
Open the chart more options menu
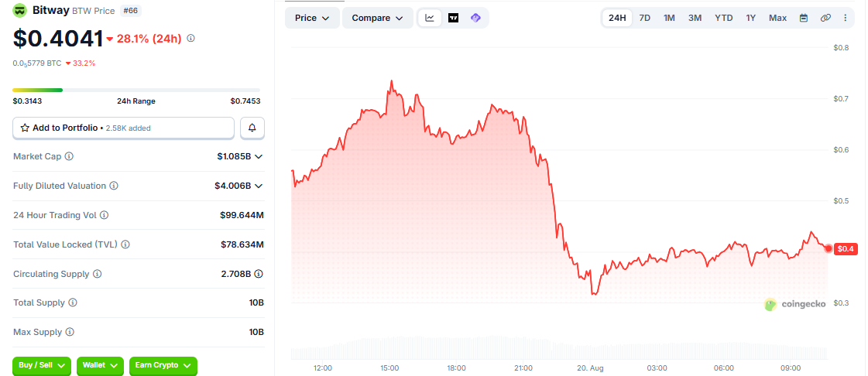click(x=846, y=18)
